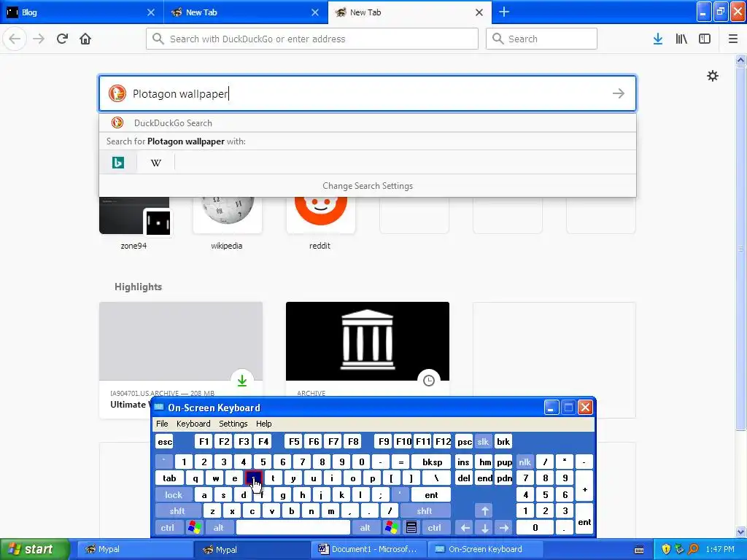Go back with the browser back arrow
The image size is (747, 560).
(15, 39)
